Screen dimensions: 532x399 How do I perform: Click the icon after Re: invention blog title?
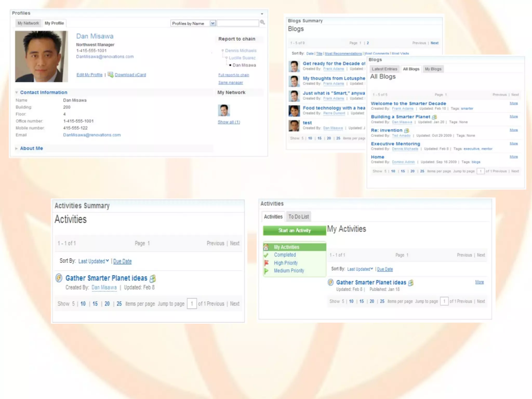click(x=407, y=130)
